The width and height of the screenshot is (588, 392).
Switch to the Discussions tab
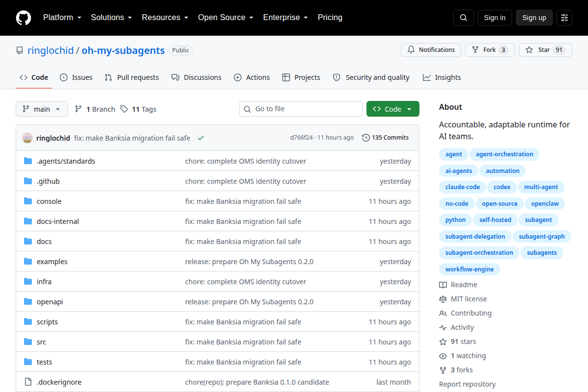[x=196, y=77]
